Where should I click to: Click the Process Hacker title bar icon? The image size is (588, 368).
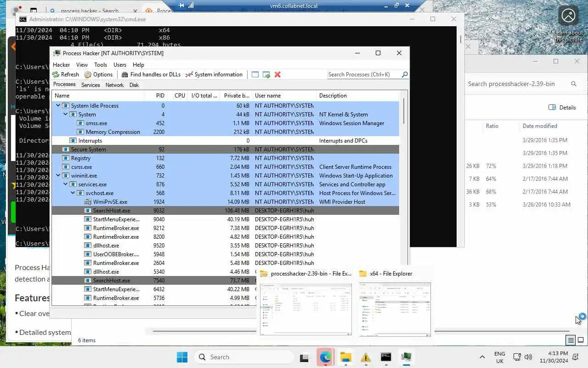pos(57,53)
